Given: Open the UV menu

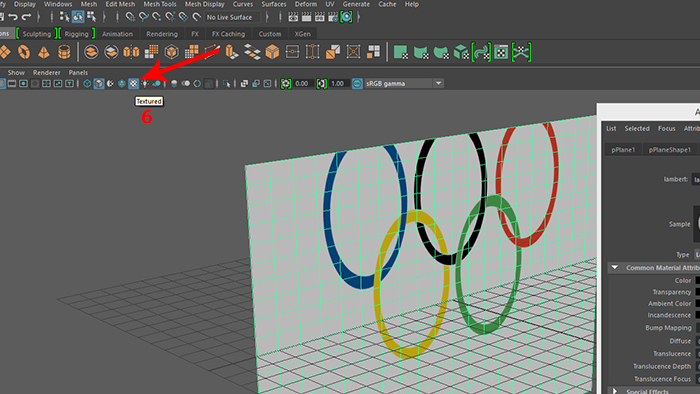Looking at the screenshot, I should click(330, 4).
